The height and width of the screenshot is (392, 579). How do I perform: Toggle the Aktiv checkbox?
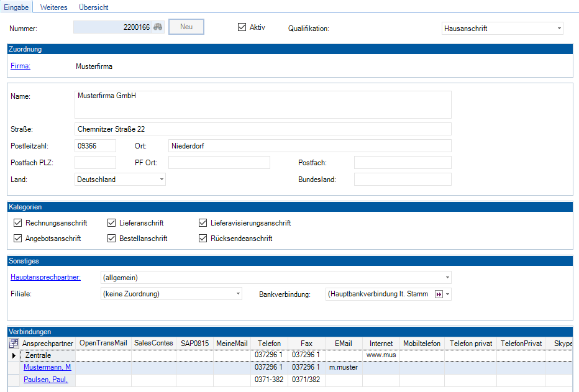[242, 27]
